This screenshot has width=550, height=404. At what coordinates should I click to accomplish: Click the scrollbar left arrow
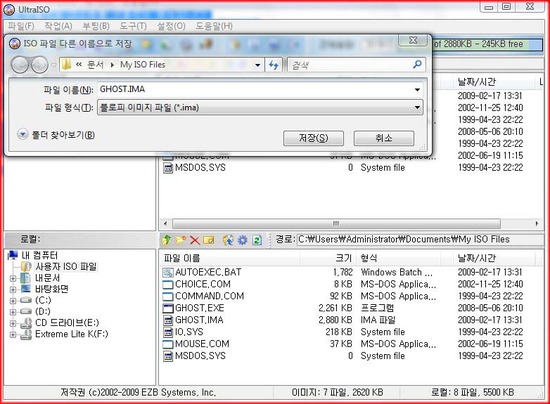pyautogui.click(x=166, y=223)
